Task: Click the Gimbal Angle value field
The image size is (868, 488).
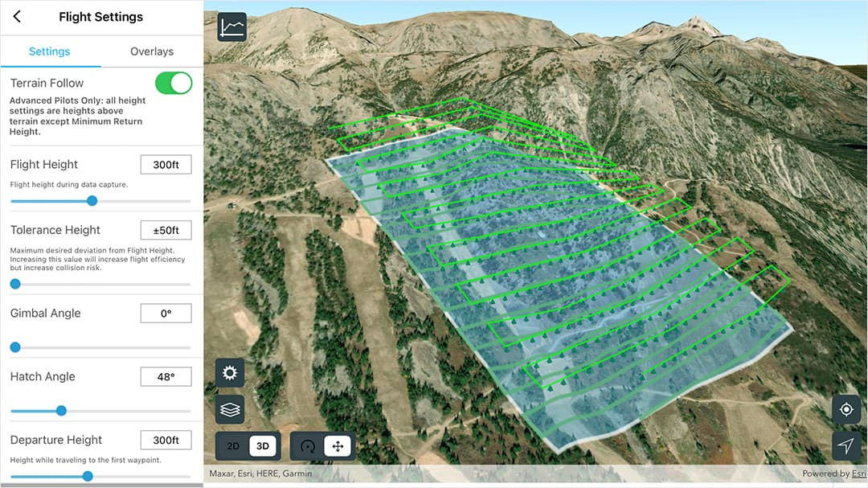Action: 166,313
